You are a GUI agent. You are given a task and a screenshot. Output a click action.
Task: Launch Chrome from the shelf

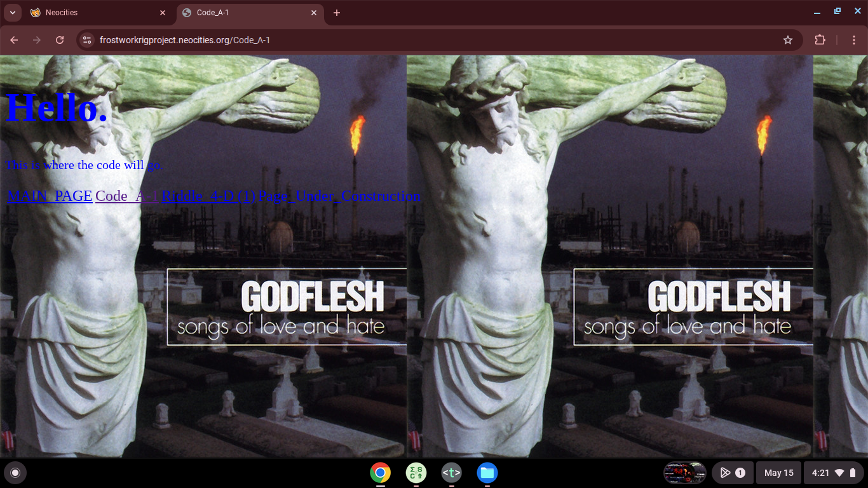(381, 473)
